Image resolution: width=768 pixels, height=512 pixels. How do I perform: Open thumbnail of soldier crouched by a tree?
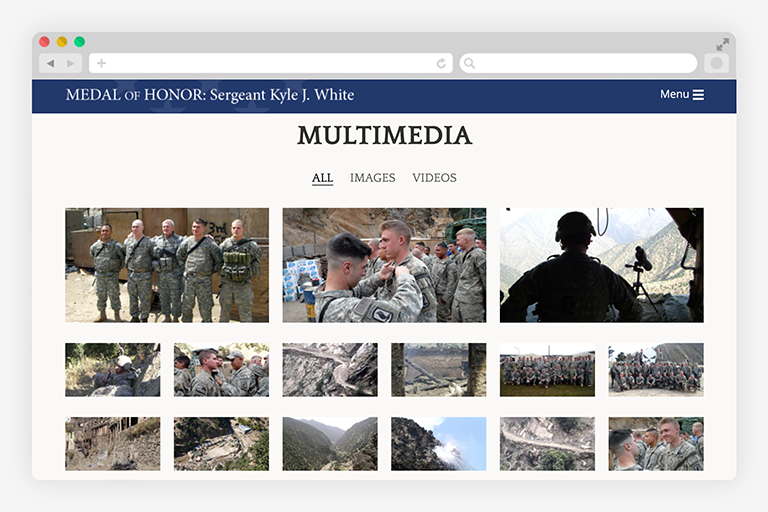click(x=113, y=369)
